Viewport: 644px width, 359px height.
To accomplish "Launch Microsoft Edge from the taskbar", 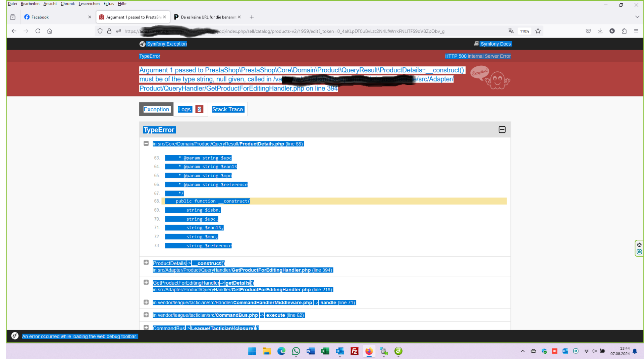I will pyautogui.click(x=281, y=351).
